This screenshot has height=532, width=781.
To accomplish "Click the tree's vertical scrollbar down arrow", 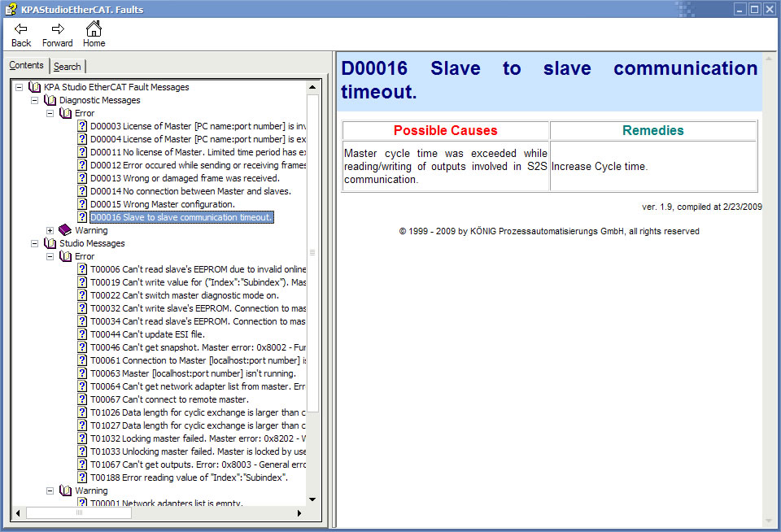I will click(x=312, y=499).
